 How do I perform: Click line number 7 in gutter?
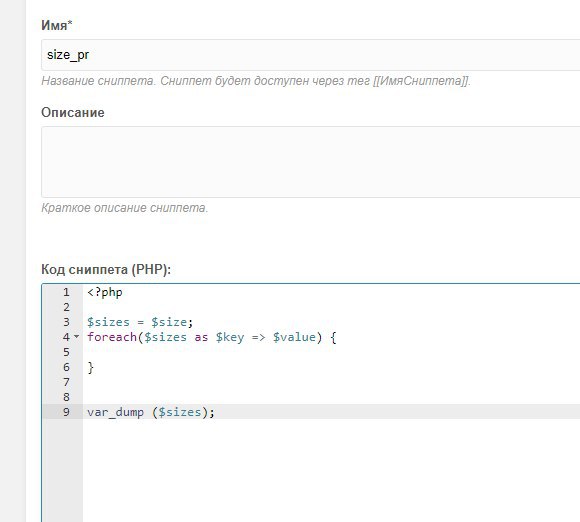[x=66, y=382]
